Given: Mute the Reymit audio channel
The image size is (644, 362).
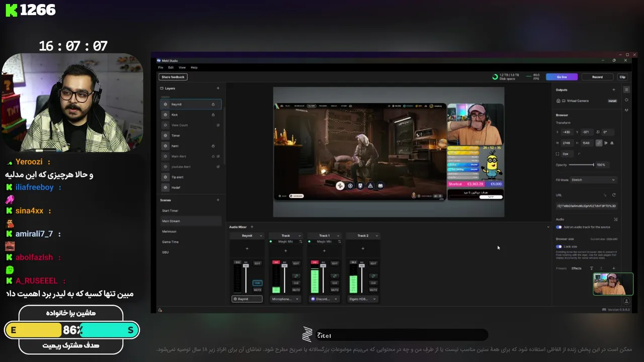Looking at the screenshot, I should pos(258,290).
